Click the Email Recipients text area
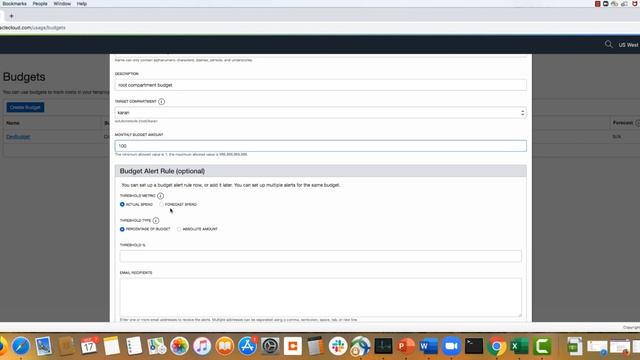This screenshot has height=360, width=640. (320, 297)
